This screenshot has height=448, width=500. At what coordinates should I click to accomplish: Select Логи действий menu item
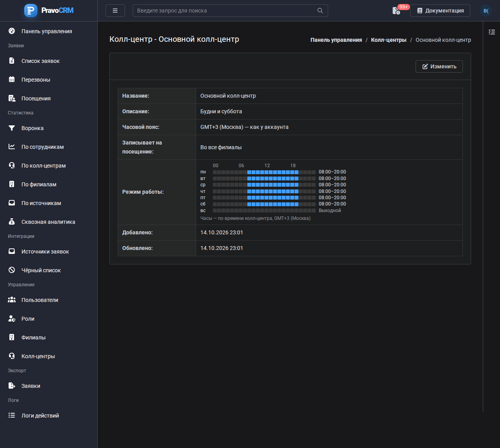49,416
